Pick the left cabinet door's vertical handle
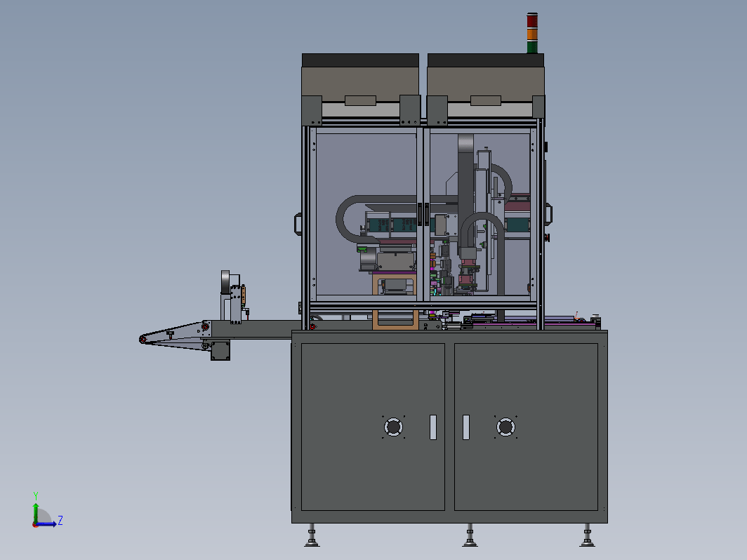Image resolution: width=747 pixels, height=560 pixels. click(433, 427)
